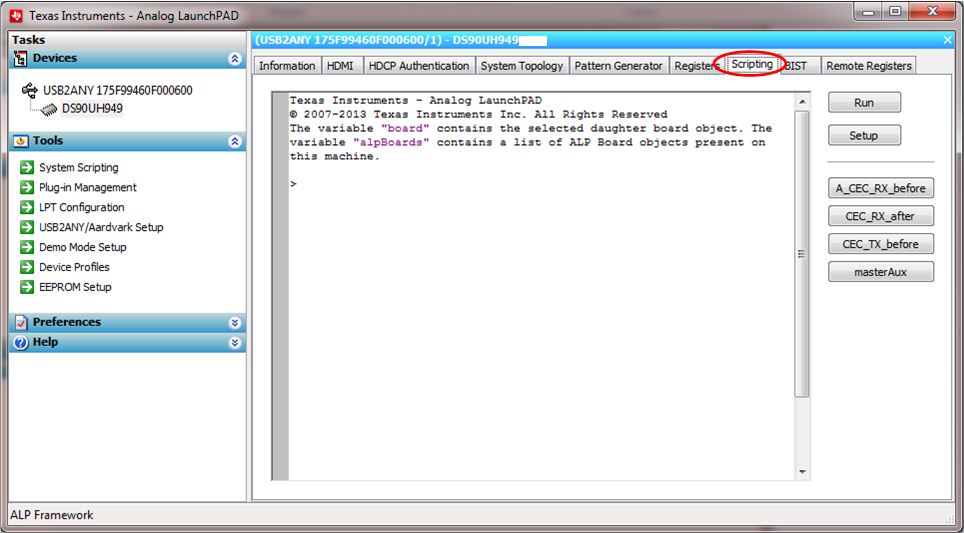Run the A_CEC_RX_before script button
Viewport: 964px width, 533px height.
tap(881, 188)
